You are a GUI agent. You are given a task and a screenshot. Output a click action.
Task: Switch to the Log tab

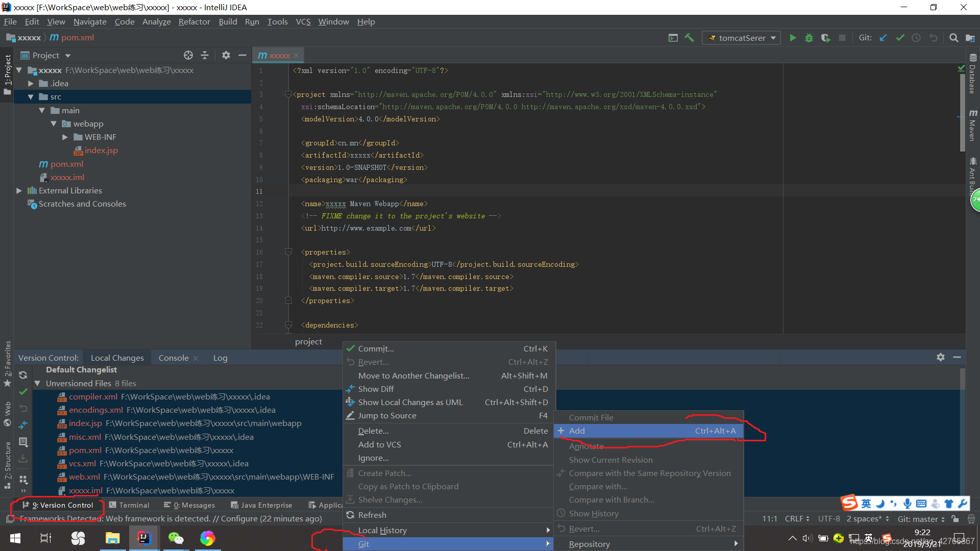point(220,358)
